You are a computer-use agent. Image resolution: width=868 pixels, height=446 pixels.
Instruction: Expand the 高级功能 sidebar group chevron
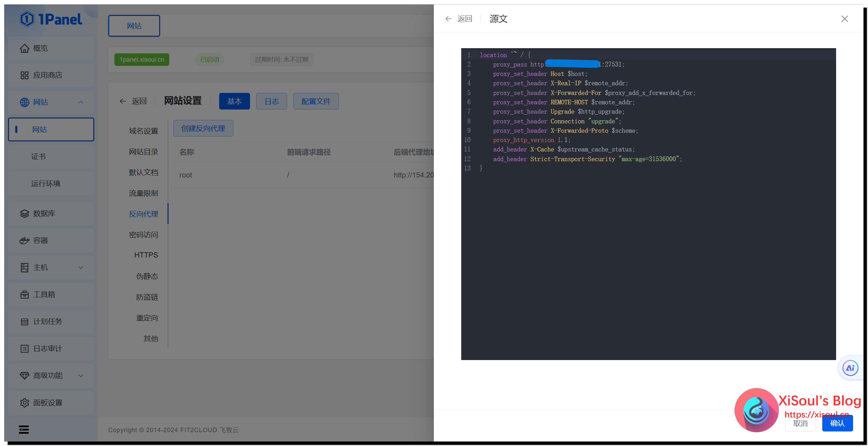pyautogui.click(x=81, y=376)
